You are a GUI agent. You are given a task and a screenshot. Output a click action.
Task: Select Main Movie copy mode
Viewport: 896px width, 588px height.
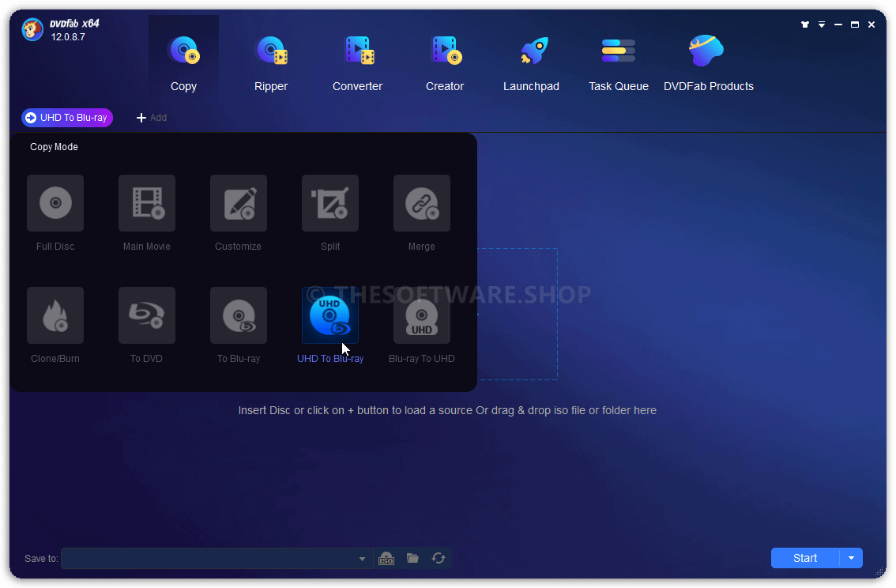pyautogui.click(x=147, y=203)
